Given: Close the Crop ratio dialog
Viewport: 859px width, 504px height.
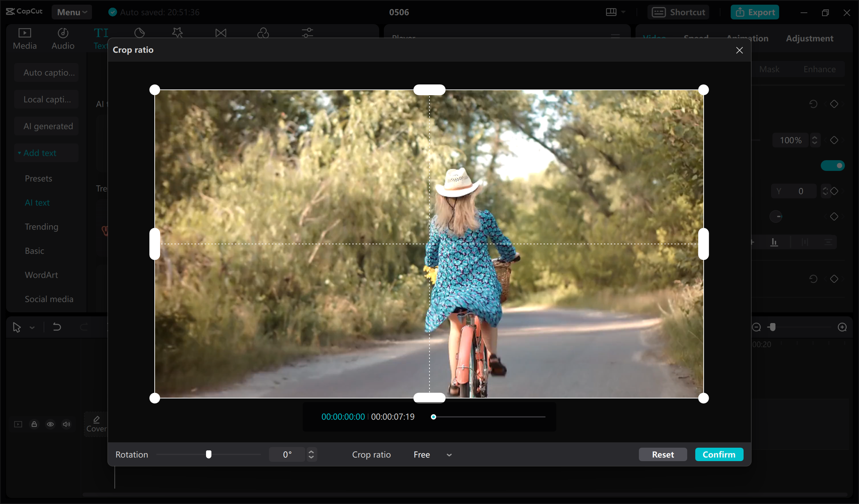Looking at the screenshot, I should (739, 50).
